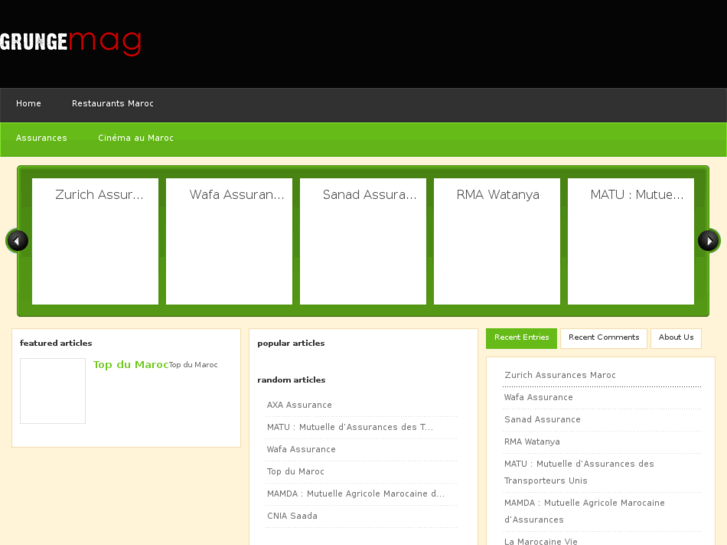Open Zurich Assurances Maroc recent entry
727x545 pixels.
pos(560,375)
